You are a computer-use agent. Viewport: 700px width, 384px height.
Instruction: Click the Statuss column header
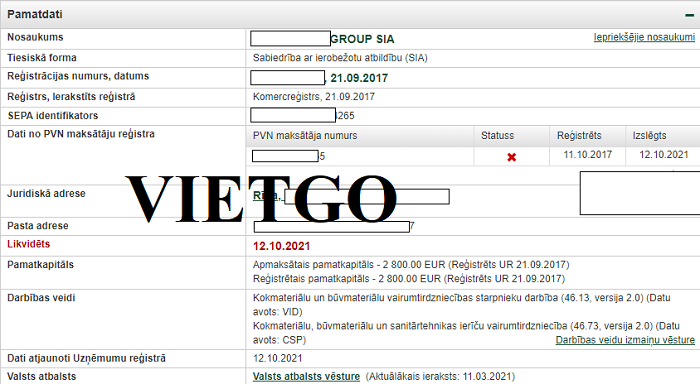point(497,135)
